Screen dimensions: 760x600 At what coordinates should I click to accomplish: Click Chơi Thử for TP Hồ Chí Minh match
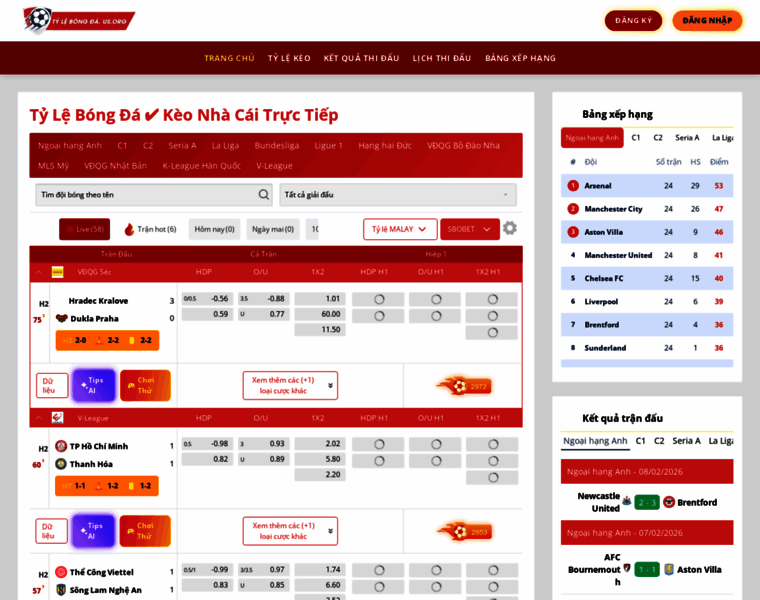pyautogui.click(x=145, y=531)
